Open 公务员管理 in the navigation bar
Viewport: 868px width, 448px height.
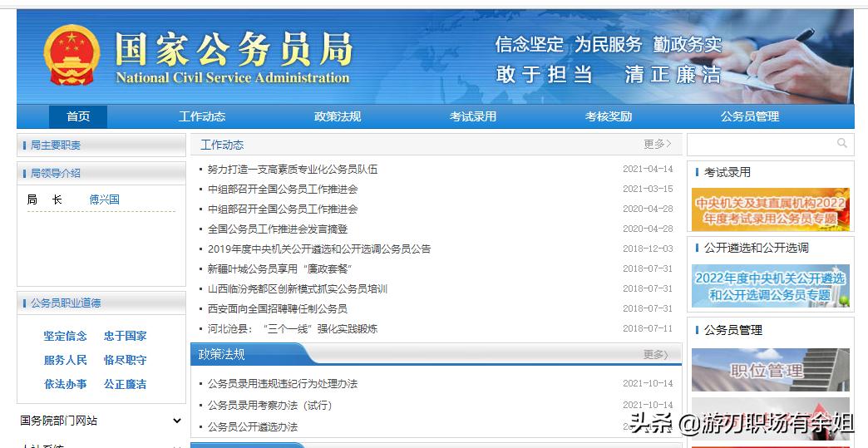coord(750,116)
